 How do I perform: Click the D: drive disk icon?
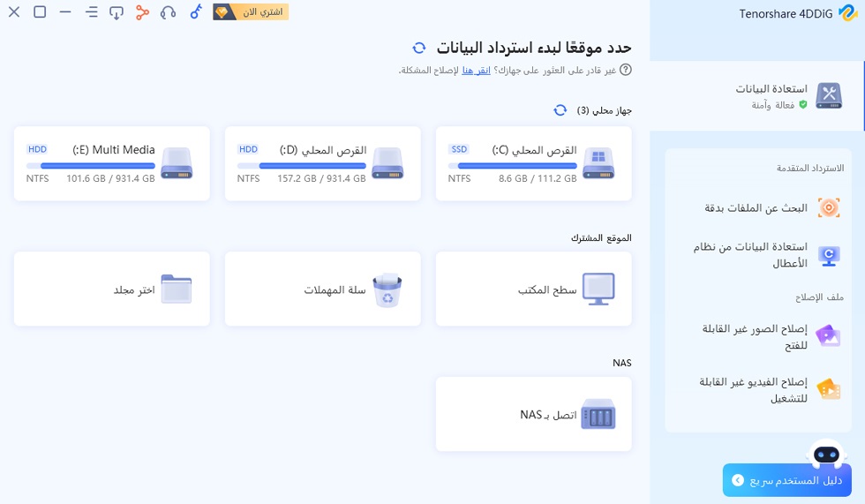coord(387,163)
